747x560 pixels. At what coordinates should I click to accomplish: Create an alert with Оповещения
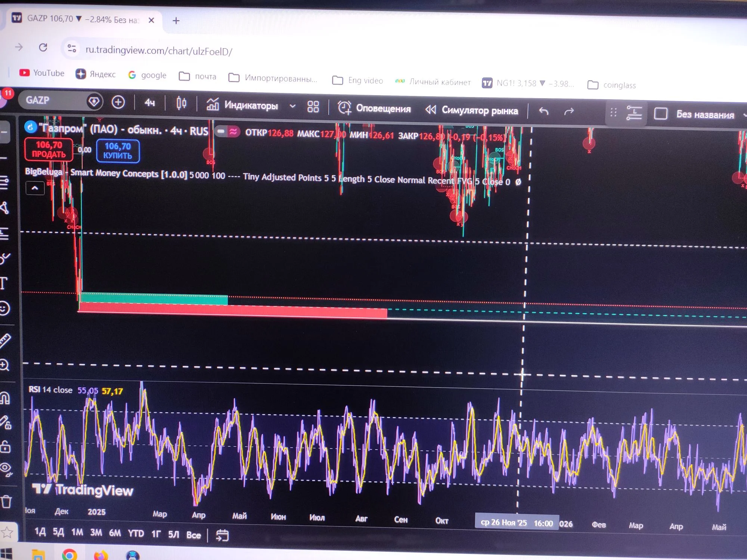click(375, 108)
